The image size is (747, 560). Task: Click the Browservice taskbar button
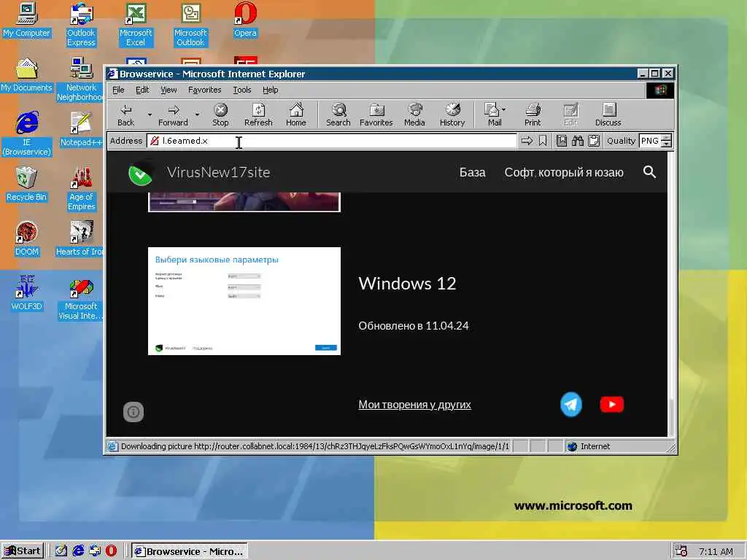[189, 551]
